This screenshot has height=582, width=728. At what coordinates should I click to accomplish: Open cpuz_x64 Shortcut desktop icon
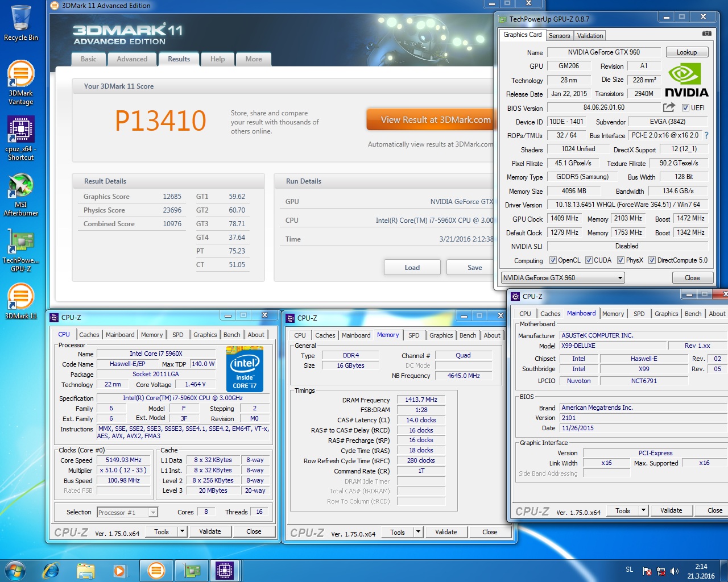point(20,139)
